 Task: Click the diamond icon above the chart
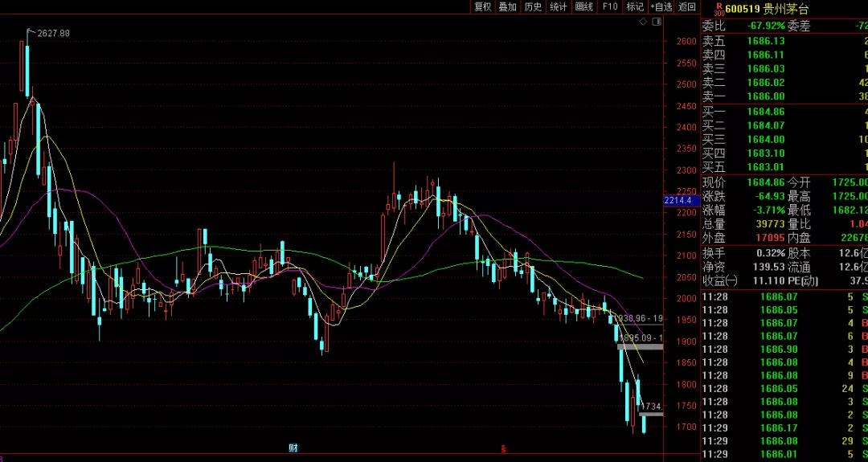pyautogui.click(x=642, y=22)
